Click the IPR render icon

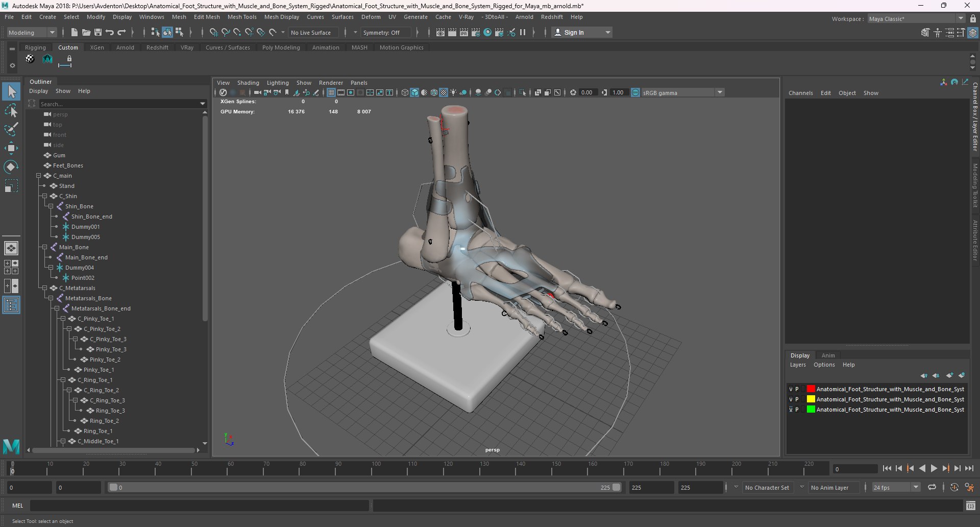click(x=464, y=32)
